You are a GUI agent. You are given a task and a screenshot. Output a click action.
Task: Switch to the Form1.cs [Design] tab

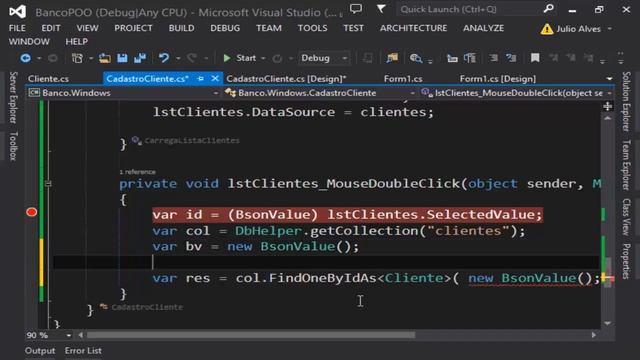498,79
